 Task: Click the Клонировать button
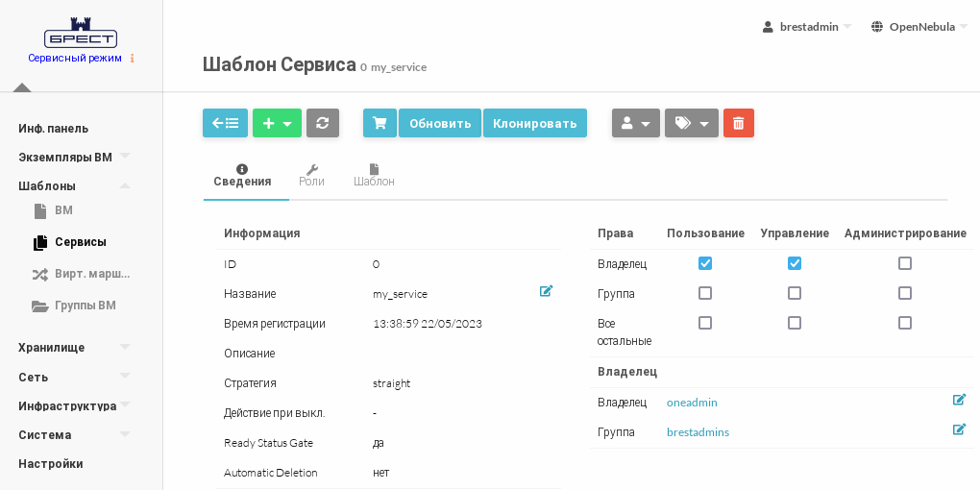534,123
